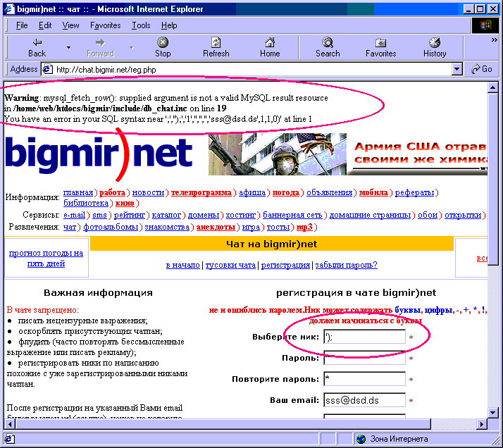
Task: Open the 'погода' link
Action: coord(285,192)
